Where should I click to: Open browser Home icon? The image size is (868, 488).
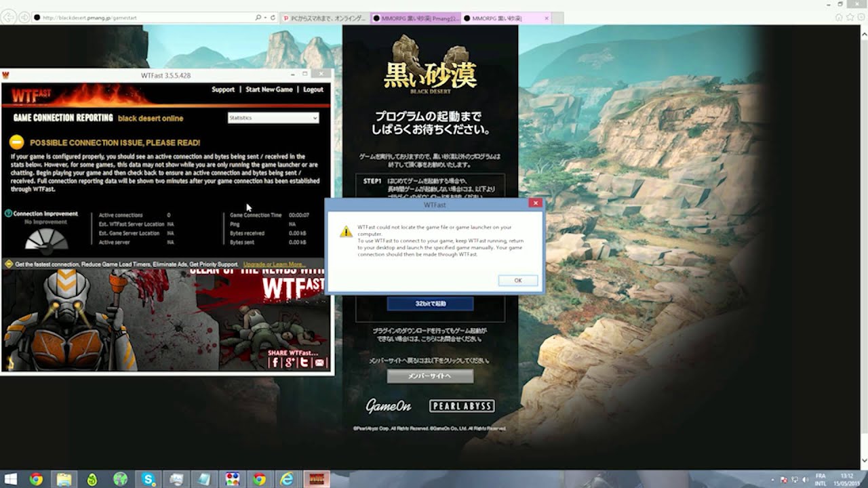(839, 17)
